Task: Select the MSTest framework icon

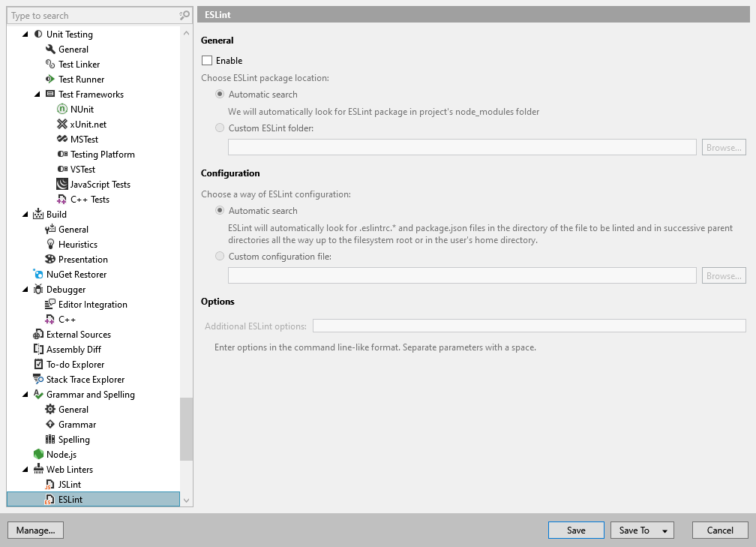Action: click(x=61, y=139)
